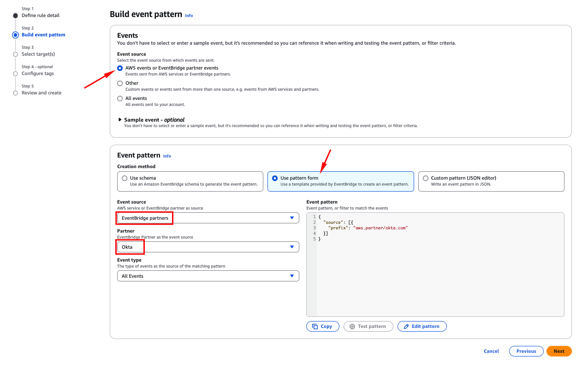The width and height of the screenshot is (588, 368).
Task: Click the Copy button below the pattern editor
Action: coord(322,326)
